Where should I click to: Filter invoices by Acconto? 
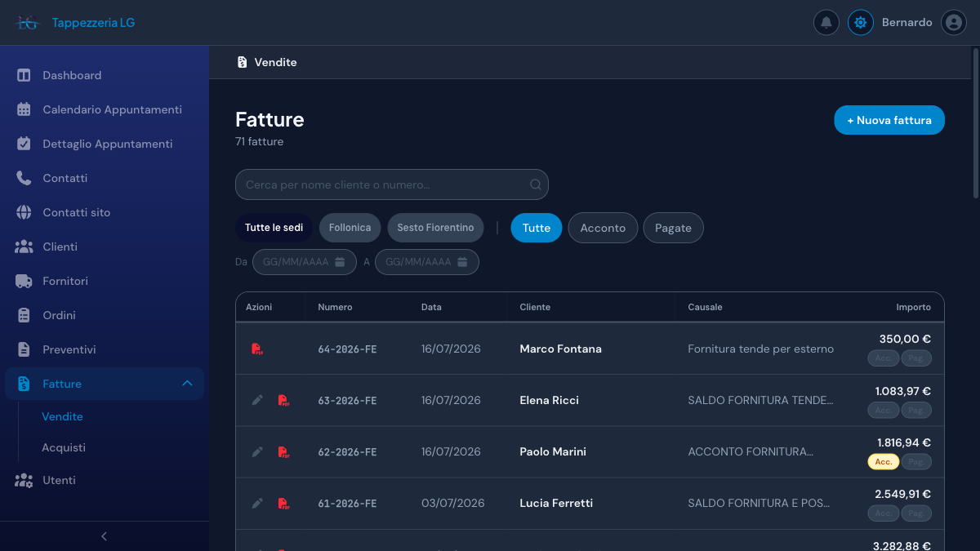click(x=603, y=228)
